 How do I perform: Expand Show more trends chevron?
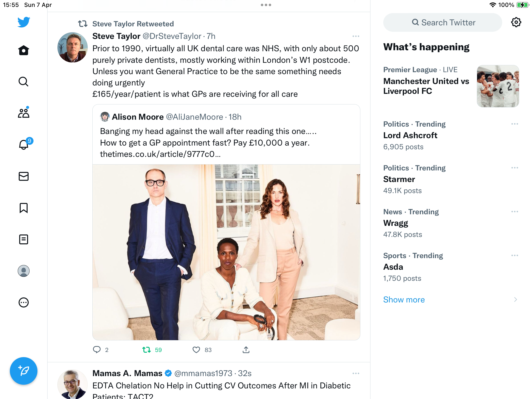click(515, 299)
